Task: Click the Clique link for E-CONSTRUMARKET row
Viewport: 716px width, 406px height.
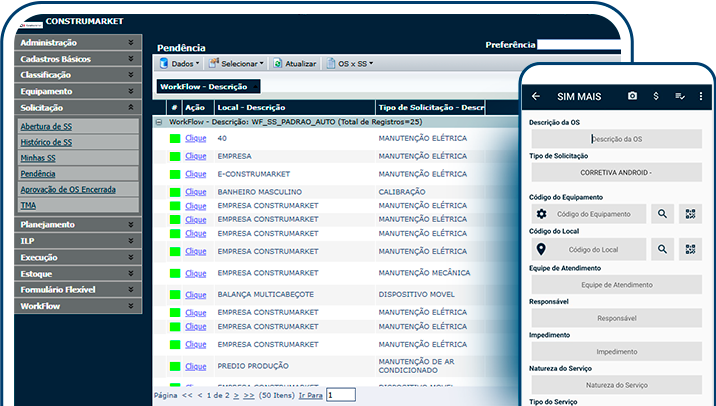Action: pos(196,174)
